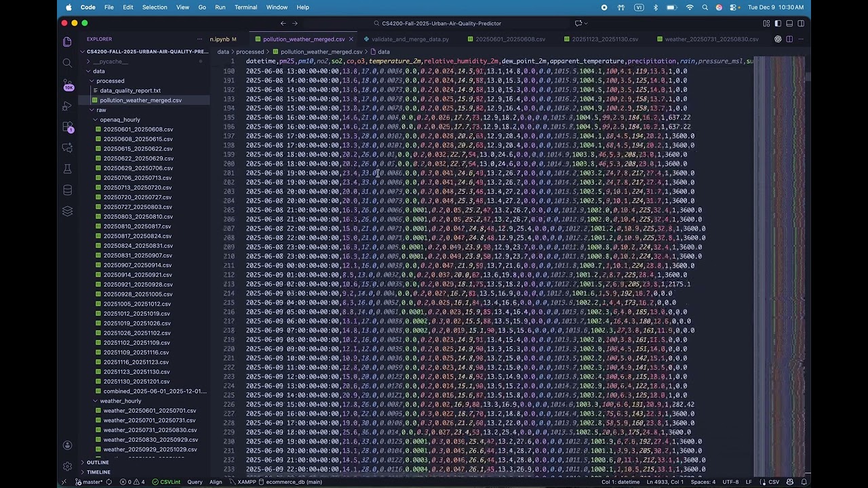The image size is (868, 488).
Task: Click 'processed' in the breadcrumb path
Action: (250, 52)
